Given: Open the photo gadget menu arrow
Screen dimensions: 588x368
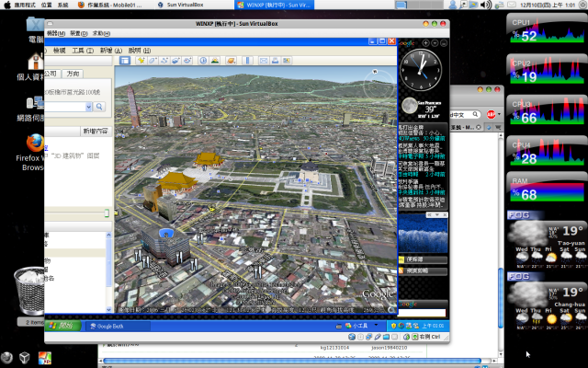Looking at the screenshot, I should (437, 214).
